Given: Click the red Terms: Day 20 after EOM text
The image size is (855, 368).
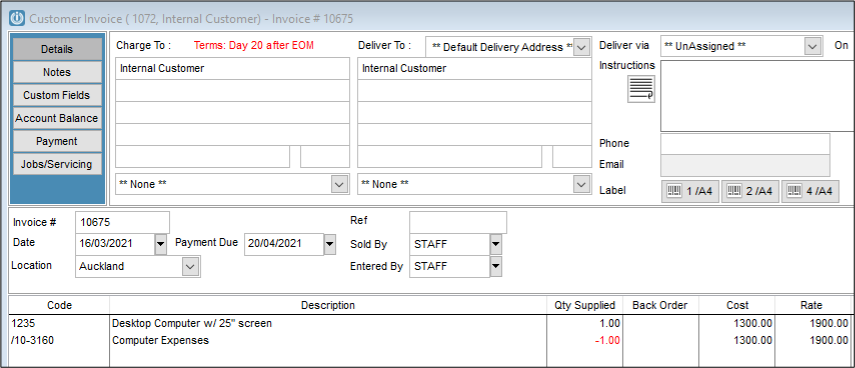Looking at the screenshot, I should pos(254,45).
